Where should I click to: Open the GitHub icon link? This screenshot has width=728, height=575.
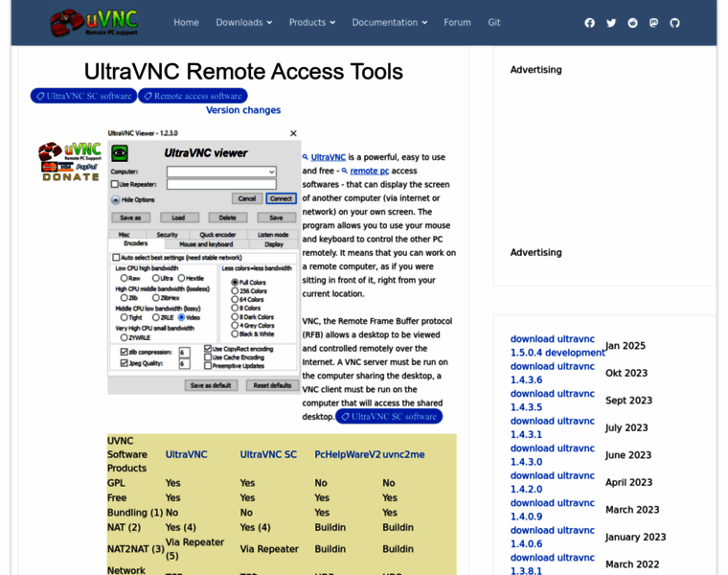coord(674,23)
